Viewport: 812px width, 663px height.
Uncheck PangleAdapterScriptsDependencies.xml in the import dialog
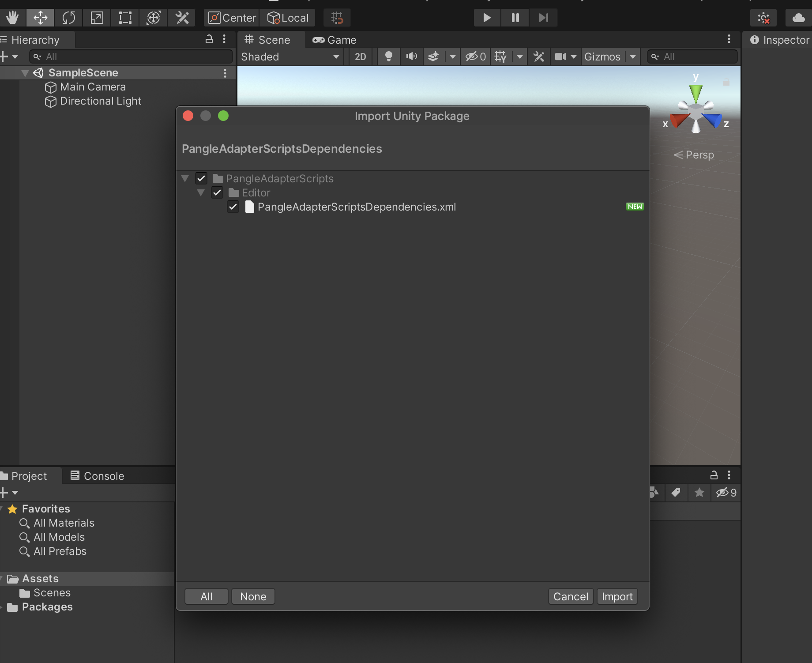233,207
